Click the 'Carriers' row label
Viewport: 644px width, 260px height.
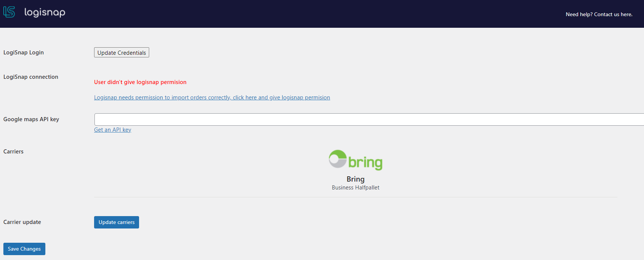pyautogui.click(x=13, y=152)
